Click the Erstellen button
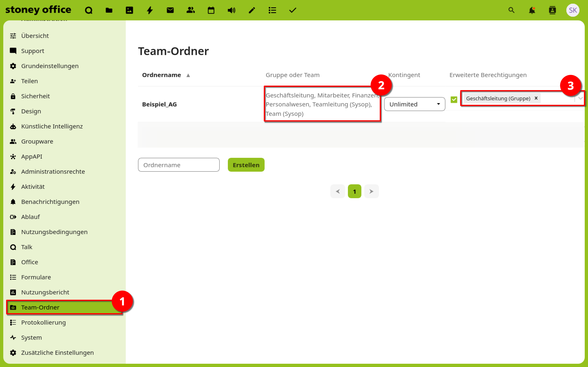Viewport: 588px width, 367px height. pos(246,165)
